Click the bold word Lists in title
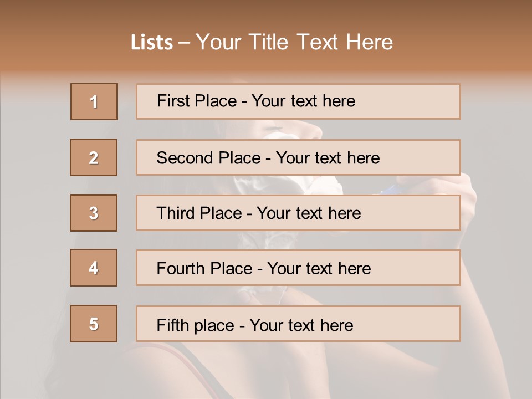The width and height of the screenshot is (532, 399). (x=152, y=43)
